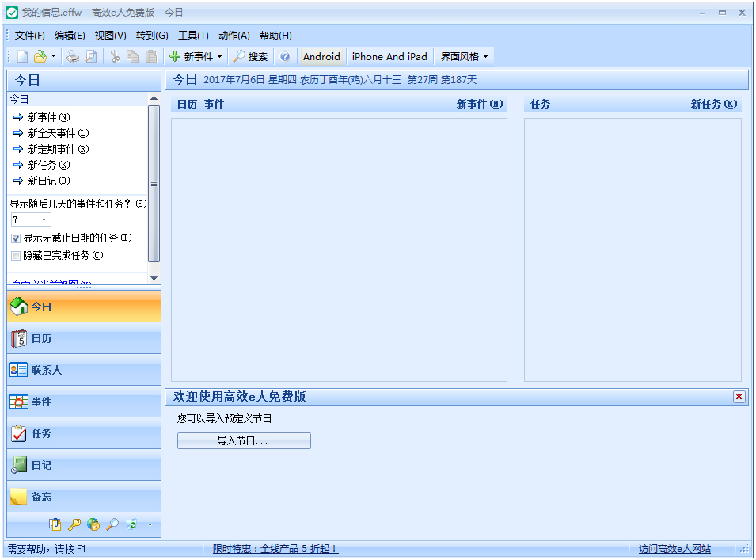Switch to the 联系人 contacts view

[x=83, y=369]
